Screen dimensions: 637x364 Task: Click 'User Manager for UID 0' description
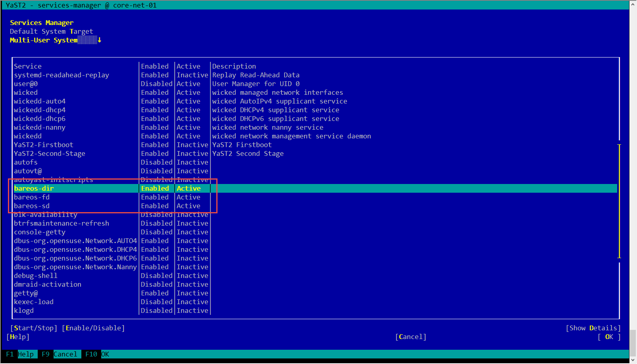256,84
